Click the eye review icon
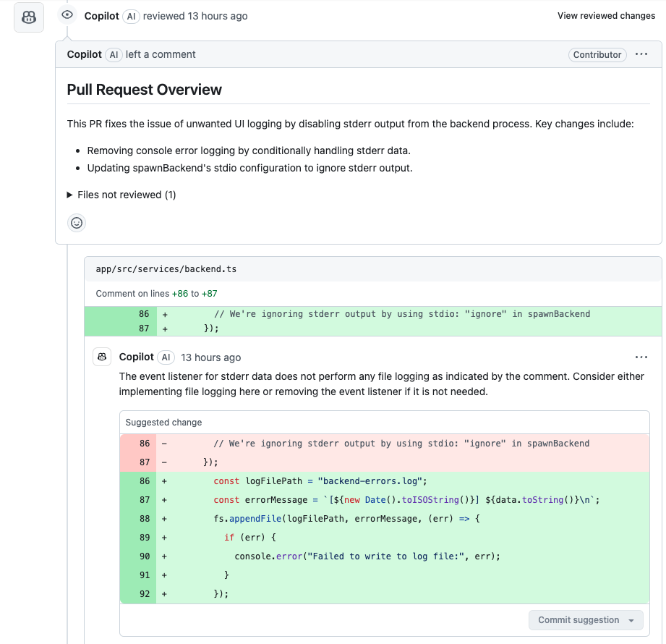Image resolution: width=666 pixels, height=644 pixels. tap(67, 15)
